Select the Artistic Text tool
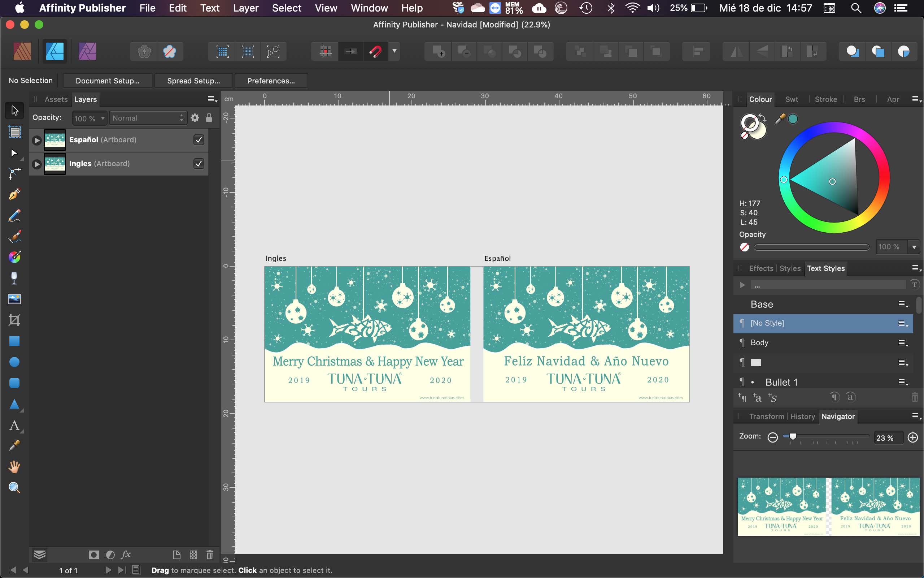The image size is (924, 578). click(x=14, y=426)
